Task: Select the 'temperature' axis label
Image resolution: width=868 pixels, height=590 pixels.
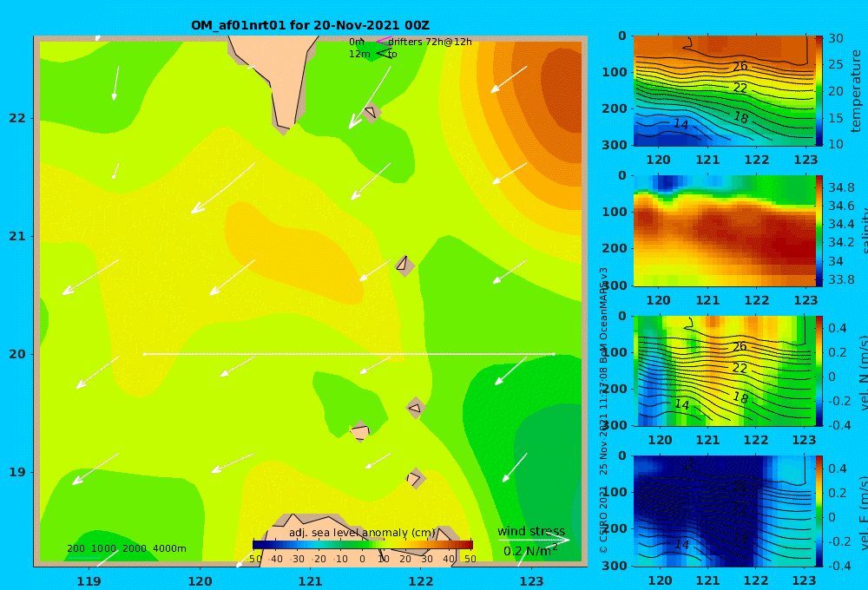Action: (x=857, y=91)
